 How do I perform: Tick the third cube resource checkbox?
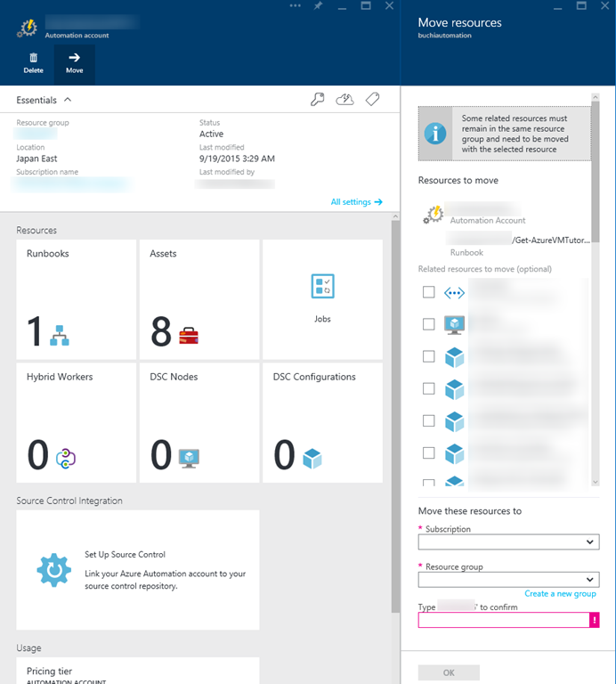429,420
